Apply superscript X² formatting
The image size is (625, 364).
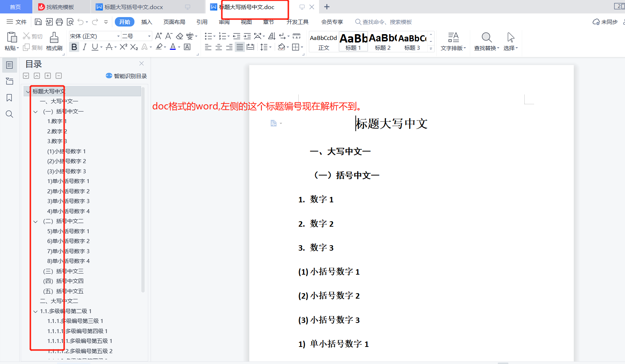[124, 47]
